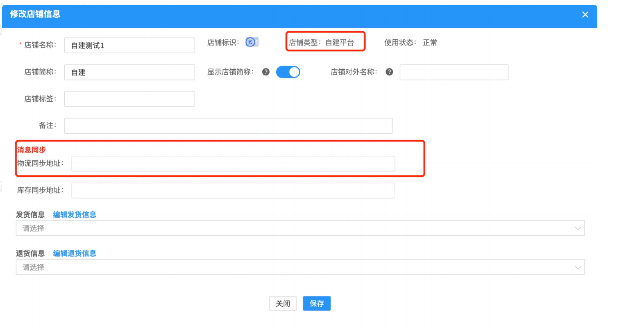Click the 店铺标识 shop logo icon
The height and width of the screenshot is (328, 644).
(251, 42)
